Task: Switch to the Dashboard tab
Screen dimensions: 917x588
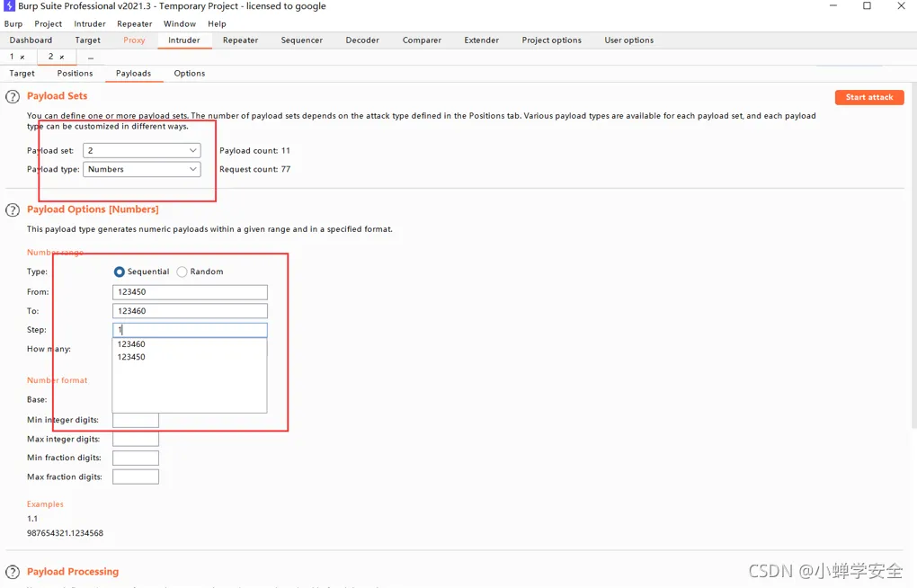Action: click(31, 40)
